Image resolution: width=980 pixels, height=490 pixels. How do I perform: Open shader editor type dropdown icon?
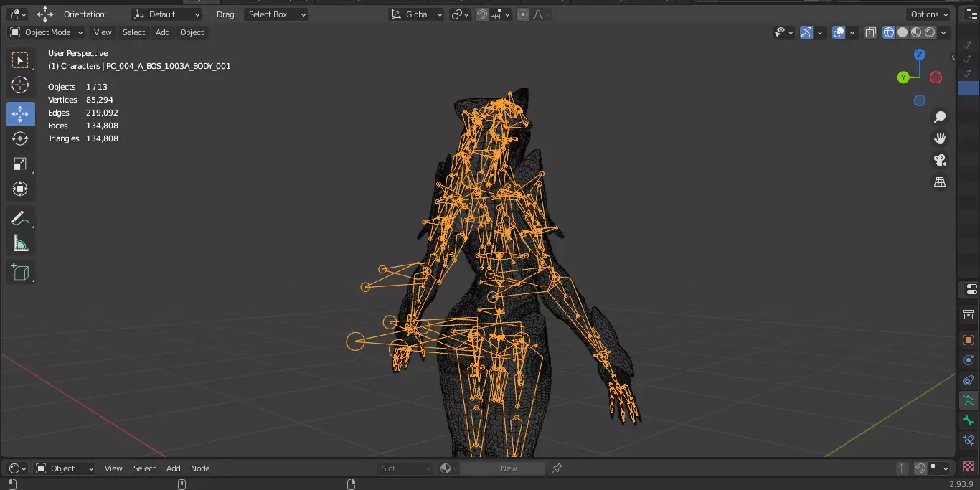pyautogui.click(x=17, y=468)
